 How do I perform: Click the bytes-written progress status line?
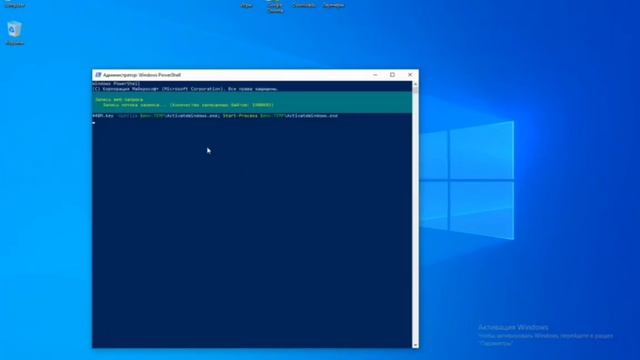click(x=188, y=105)
